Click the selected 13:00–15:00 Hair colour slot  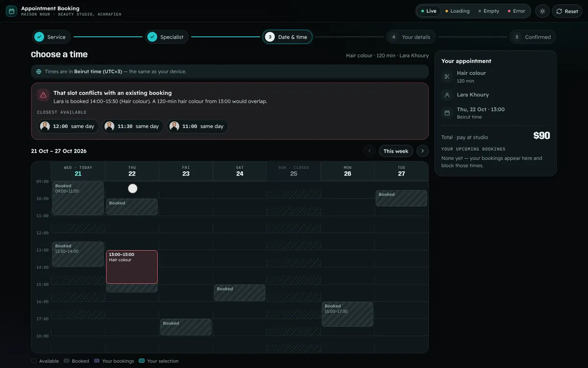click(132, 267)
